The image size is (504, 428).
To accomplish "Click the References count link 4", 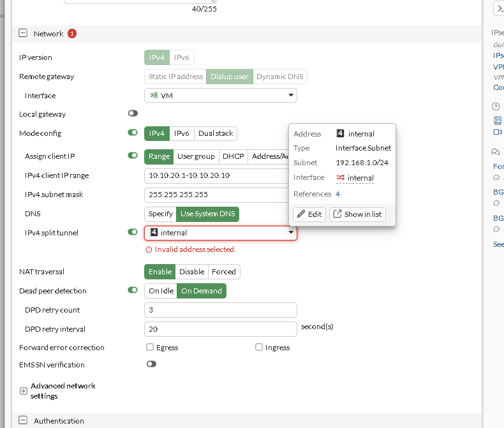I will coord(337,194).
